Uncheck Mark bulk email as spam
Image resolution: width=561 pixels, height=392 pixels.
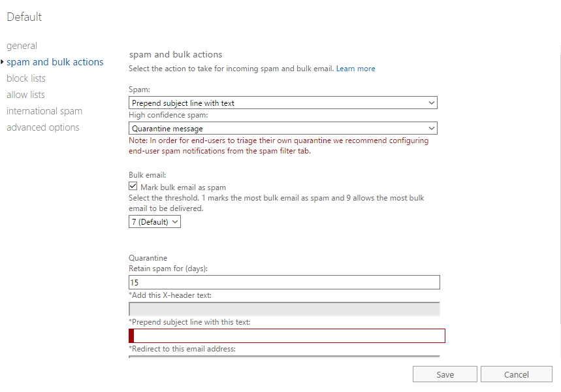tap(133, 186)
